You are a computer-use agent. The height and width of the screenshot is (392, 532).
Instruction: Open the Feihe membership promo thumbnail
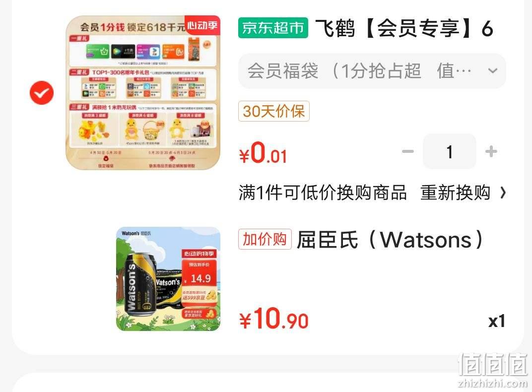[143, 93]
